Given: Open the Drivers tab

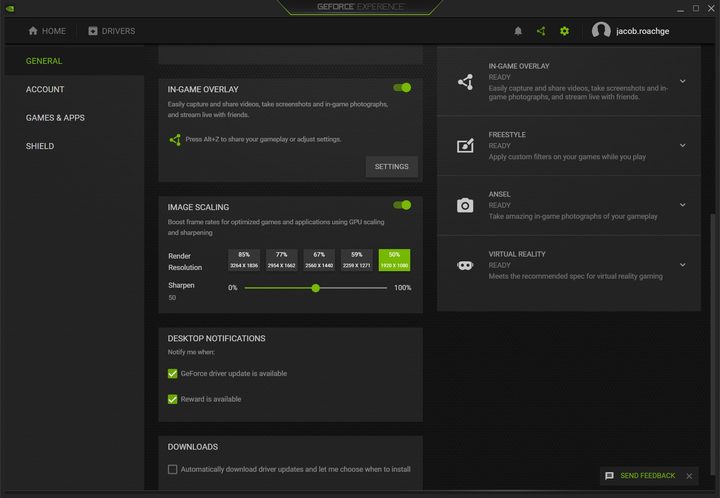Looking at the screenshot, I should [x=112, y=31].
